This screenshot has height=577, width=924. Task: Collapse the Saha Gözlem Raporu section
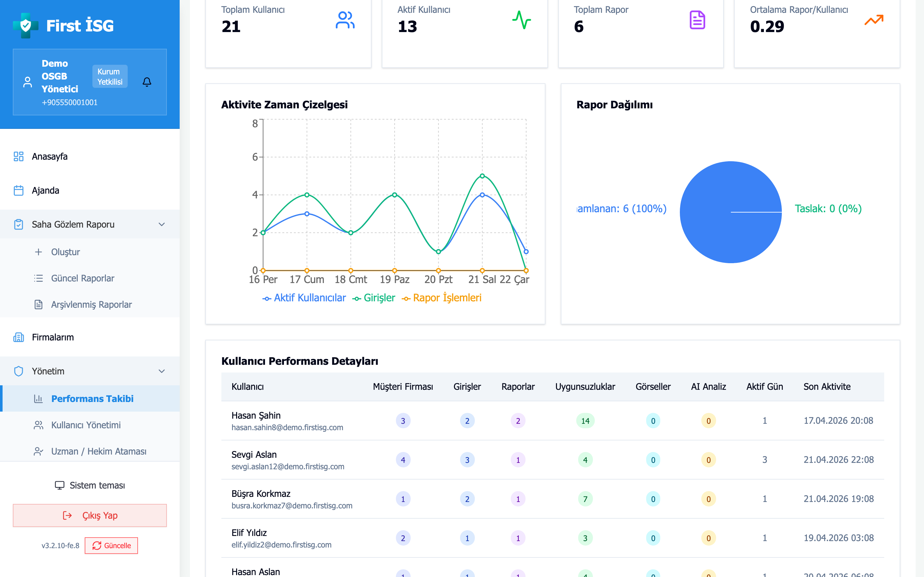pyautogui.click(x=161, y=224)
